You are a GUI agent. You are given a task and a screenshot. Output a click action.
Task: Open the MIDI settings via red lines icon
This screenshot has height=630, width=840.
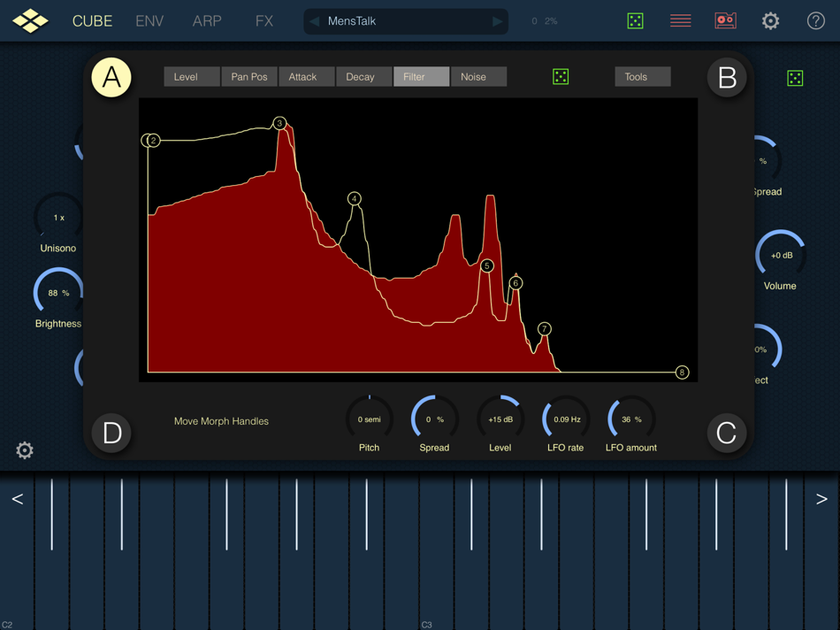680,19
